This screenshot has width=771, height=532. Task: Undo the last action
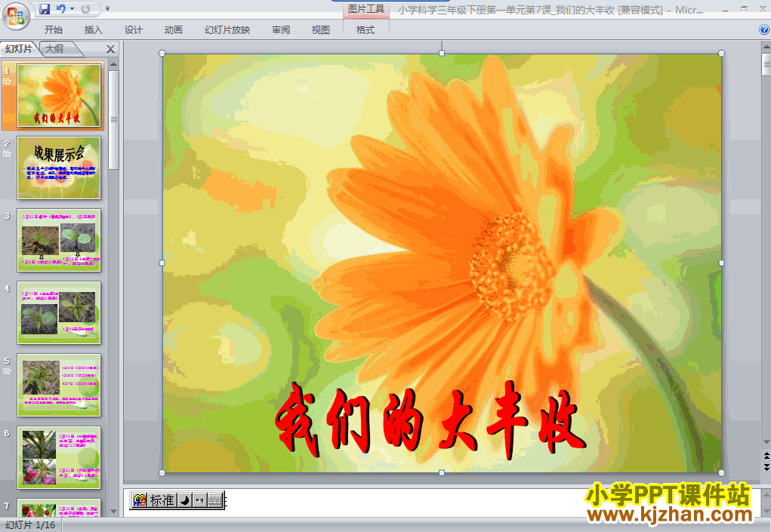[x=60, y=9]
